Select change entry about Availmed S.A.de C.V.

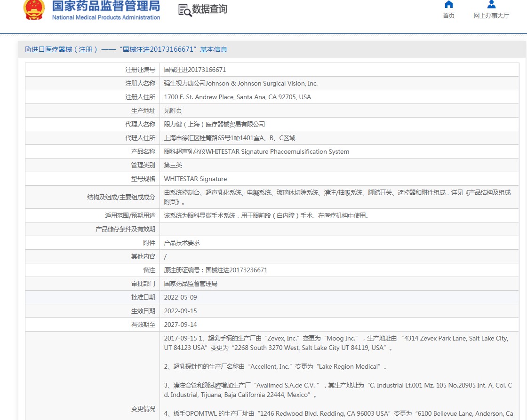point(338,390)
